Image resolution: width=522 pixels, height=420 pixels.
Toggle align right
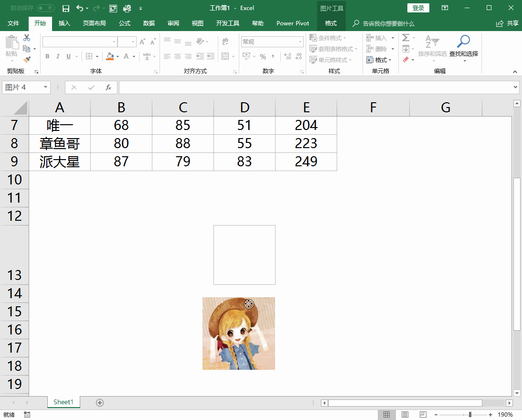[188, 56]
